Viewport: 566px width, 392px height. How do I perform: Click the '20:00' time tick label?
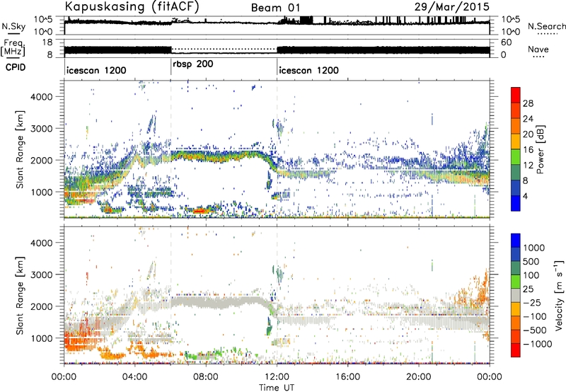tap(419, 377)
